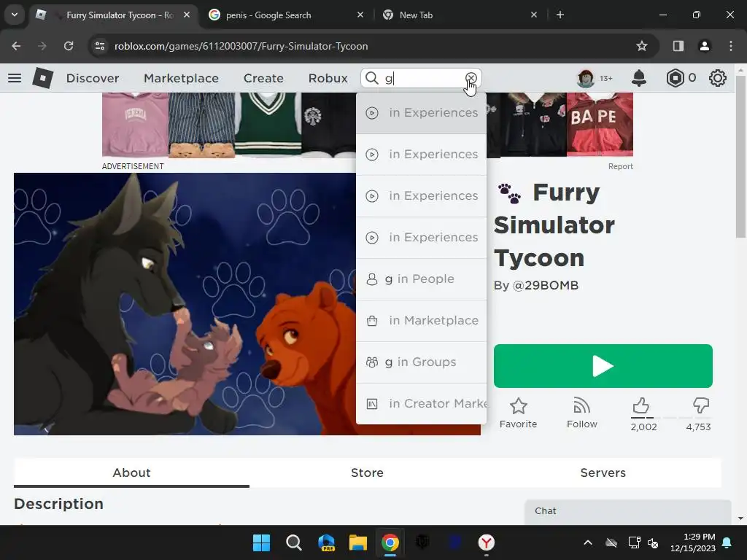This screenshot has width=747, height=560.
Task: Click the red BAPE hoodie ad image
Action: pos(600,124)
